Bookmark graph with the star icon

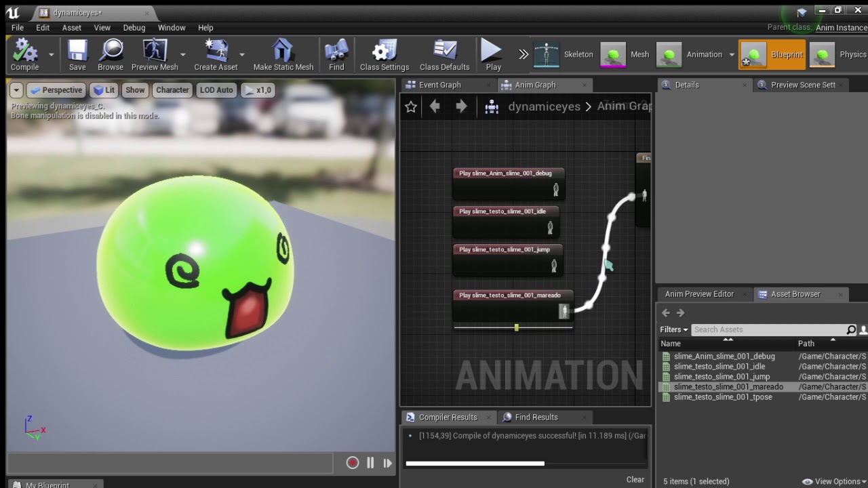coord(411,106)
